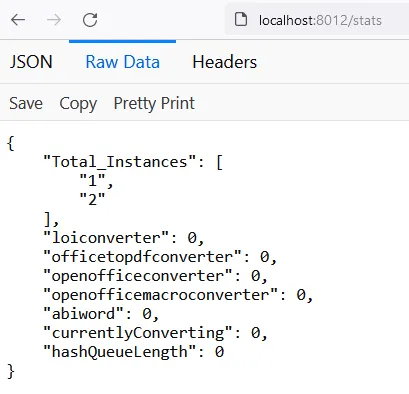Go back with the browser back arrow
409x394 pixels.
click(x=18, y=20)
